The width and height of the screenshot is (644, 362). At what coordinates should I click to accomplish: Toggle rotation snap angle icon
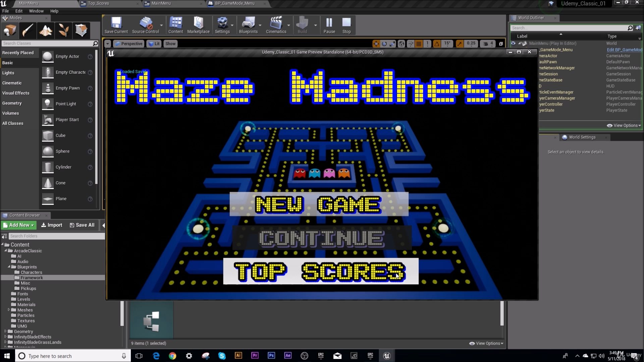click(437, 44)
